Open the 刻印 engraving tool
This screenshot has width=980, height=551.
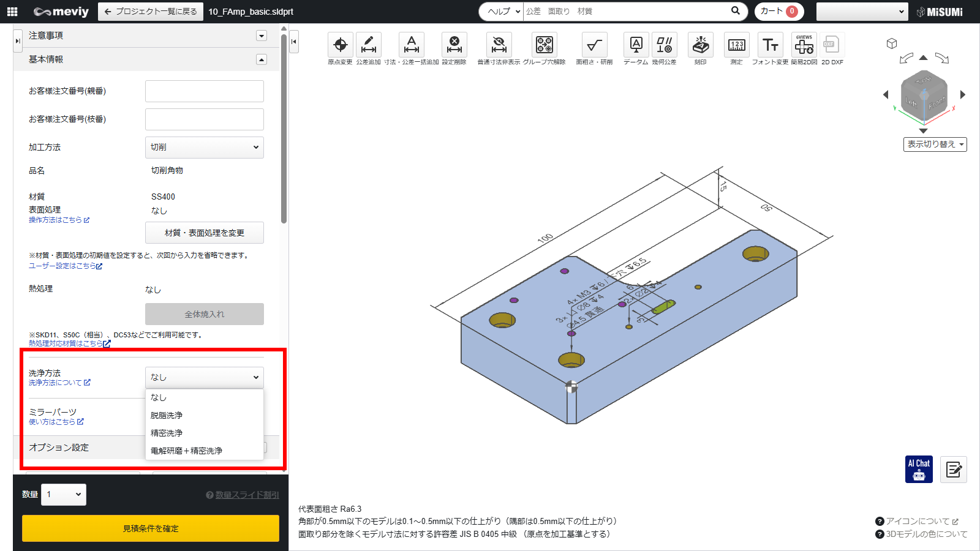tap(700, 45)
